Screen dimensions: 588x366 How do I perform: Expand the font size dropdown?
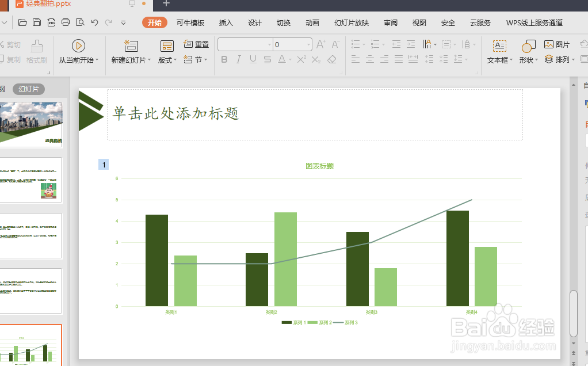pos(308,44)
